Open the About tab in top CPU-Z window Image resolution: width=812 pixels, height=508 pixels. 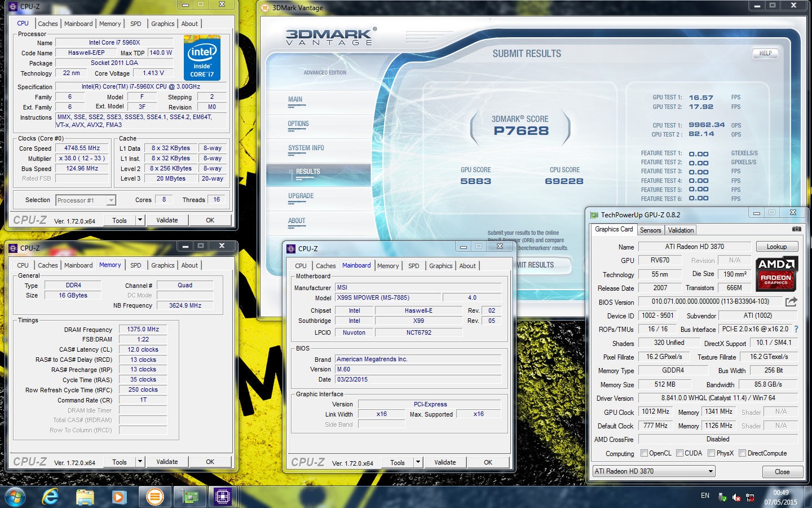pyautogui.click(x=189, y=24)
